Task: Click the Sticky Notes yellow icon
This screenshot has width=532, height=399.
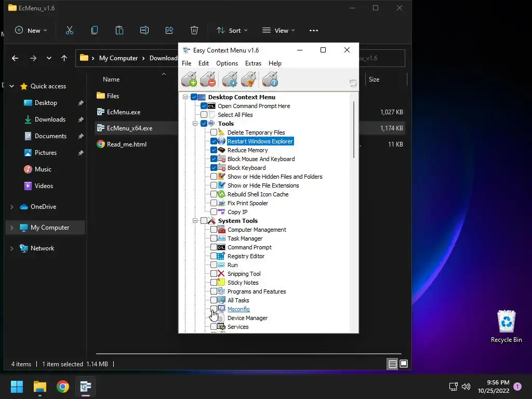Action: tap(221, 282)
